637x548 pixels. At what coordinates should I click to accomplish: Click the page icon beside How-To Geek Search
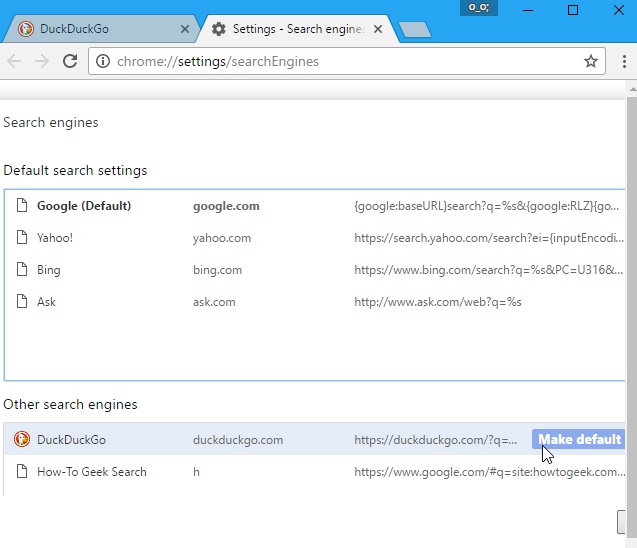[x=22, y=471]
